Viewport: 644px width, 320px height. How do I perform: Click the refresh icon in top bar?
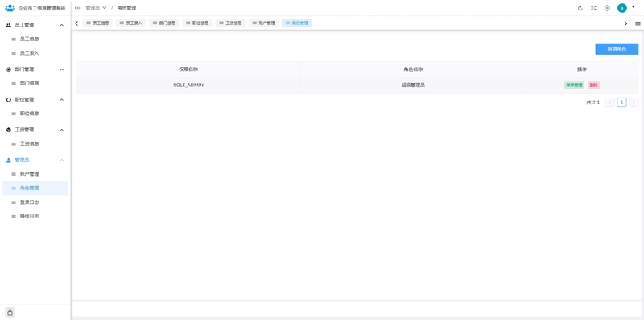580,8
